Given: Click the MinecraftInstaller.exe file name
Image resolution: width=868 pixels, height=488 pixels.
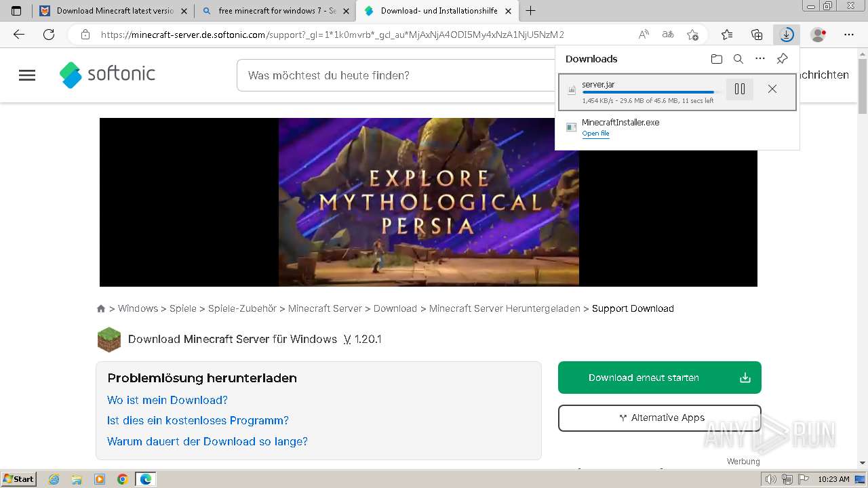Looking at the screenshot, I should coord(620,123).
